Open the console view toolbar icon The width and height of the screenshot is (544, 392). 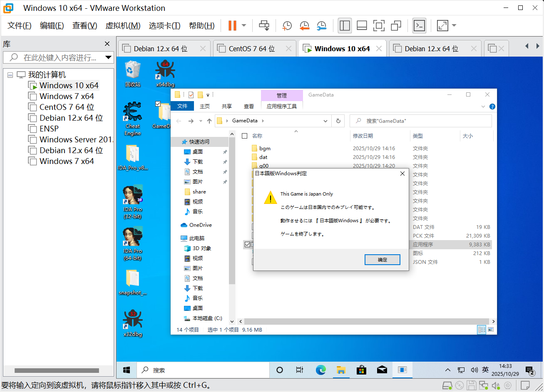coord(419,25)
